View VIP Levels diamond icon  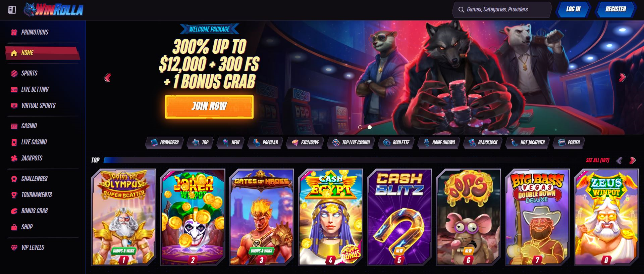point(14,247)
